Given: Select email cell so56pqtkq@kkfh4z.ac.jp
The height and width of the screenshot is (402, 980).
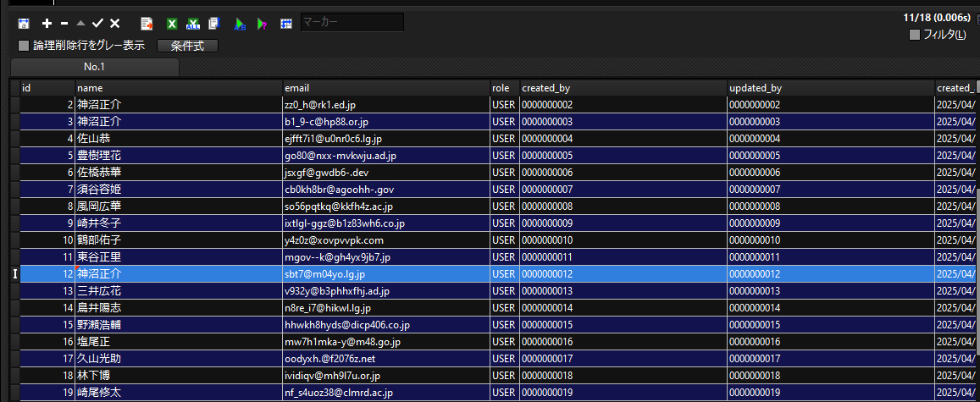Looking at the screenshot, I should 386,206.
